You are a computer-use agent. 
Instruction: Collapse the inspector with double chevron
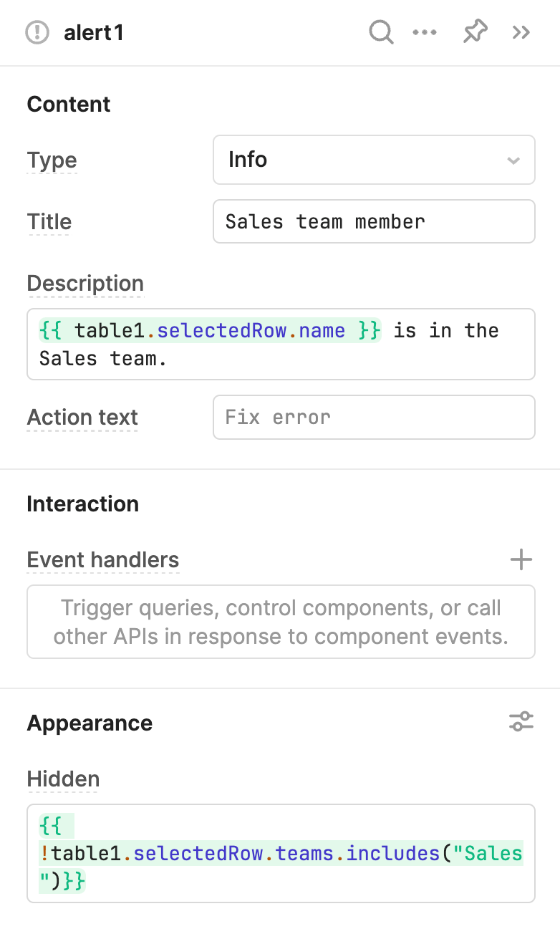[x=521, y=32]
